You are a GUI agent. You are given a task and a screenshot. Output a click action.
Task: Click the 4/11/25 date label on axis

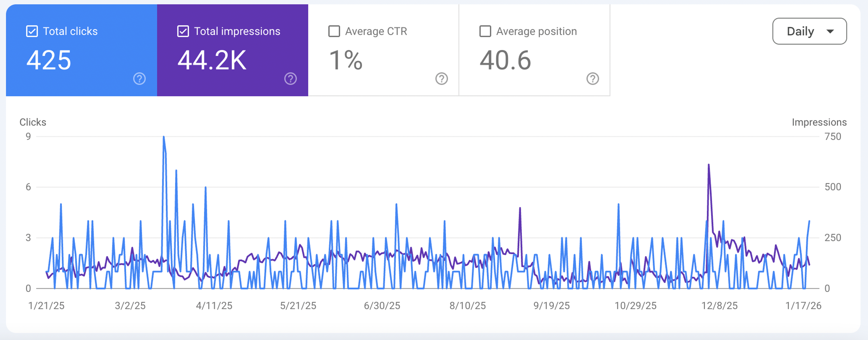pos(214,306)
